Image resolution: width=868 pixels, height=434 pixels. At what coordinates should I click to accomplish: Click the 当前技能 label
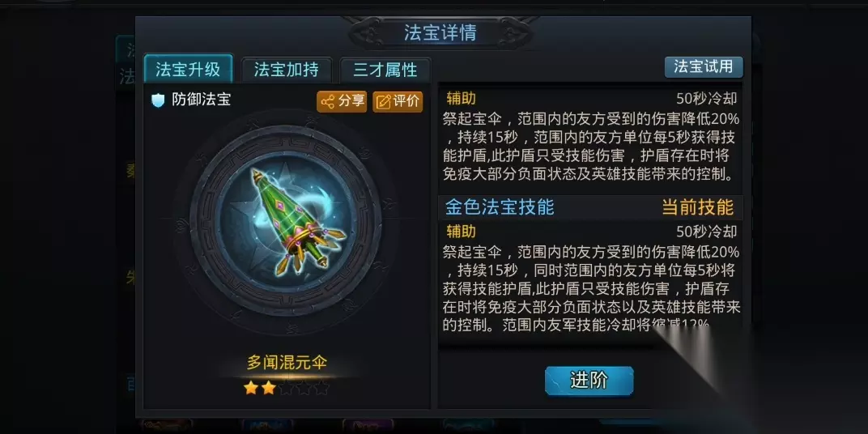coord(697,207)
